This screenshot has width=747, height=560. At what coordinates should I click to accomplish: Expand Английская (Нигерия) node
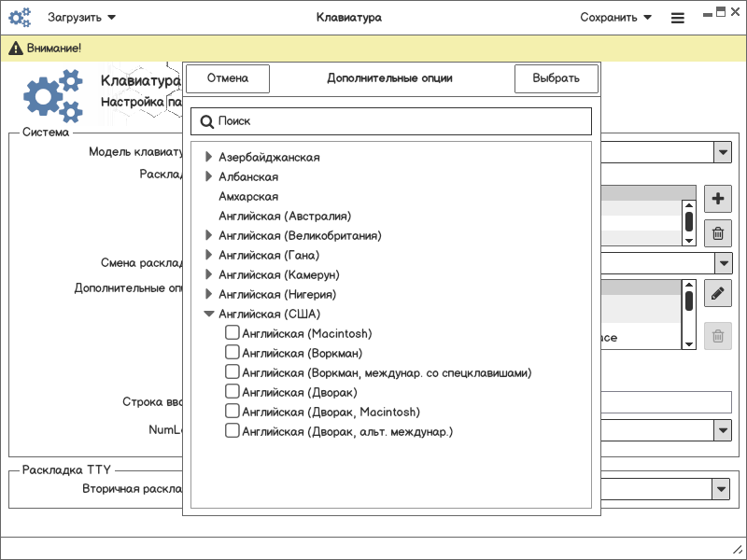[208, 294]
